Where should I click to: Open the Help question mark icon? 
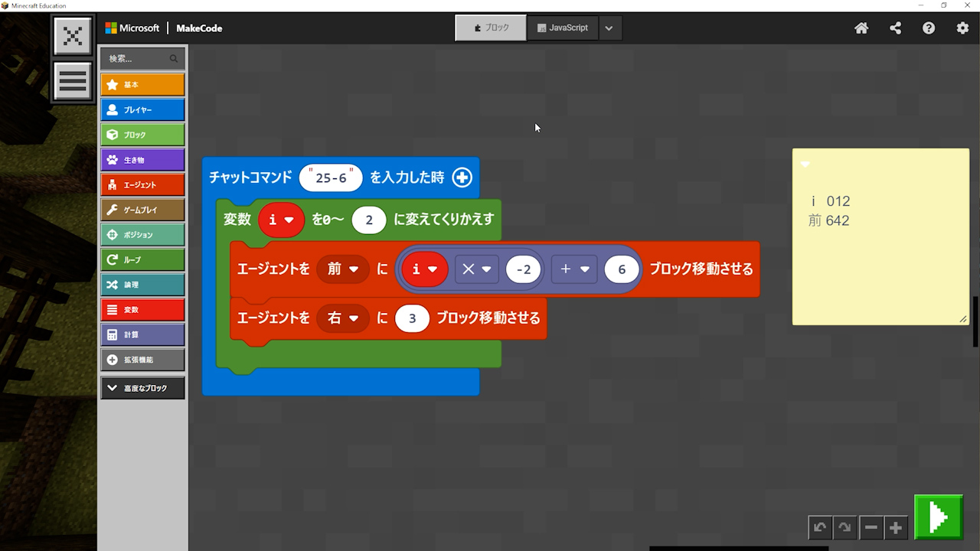[929, 28]
